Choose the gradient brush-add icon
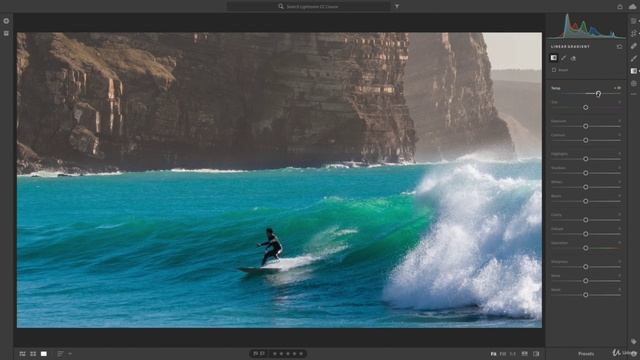The image size is (640, 360). 564,58
